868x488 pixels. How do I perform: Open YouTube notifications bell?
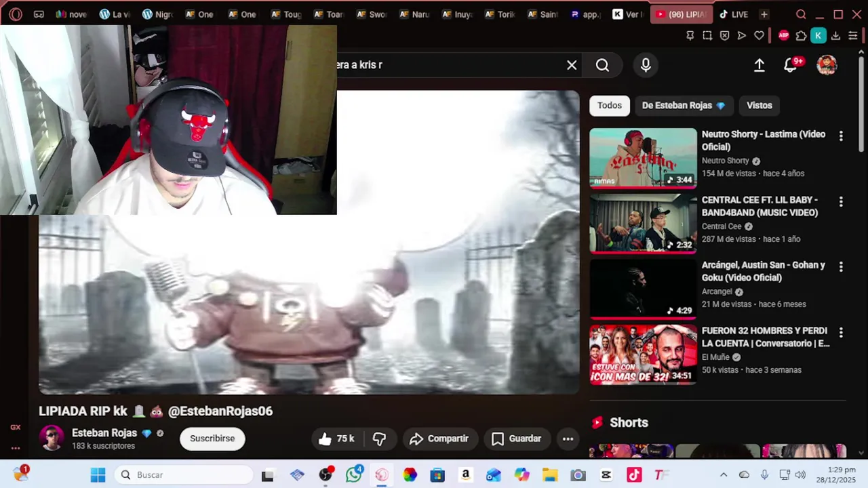pos(791,65)
